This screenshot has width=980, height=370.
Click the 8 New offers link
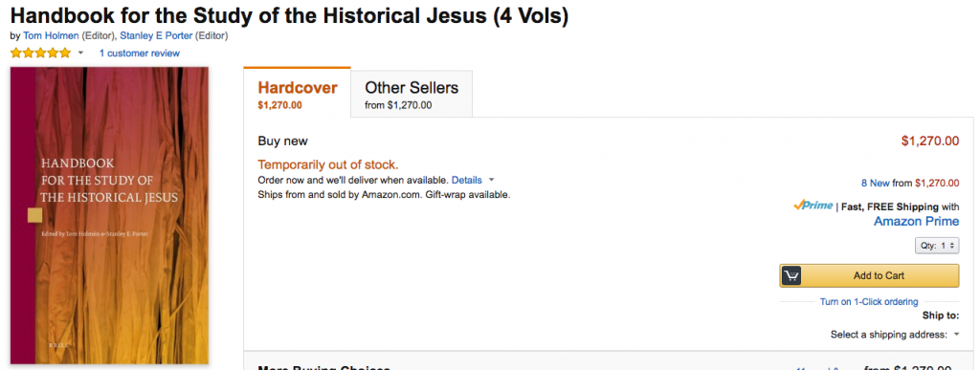[875, 183]
